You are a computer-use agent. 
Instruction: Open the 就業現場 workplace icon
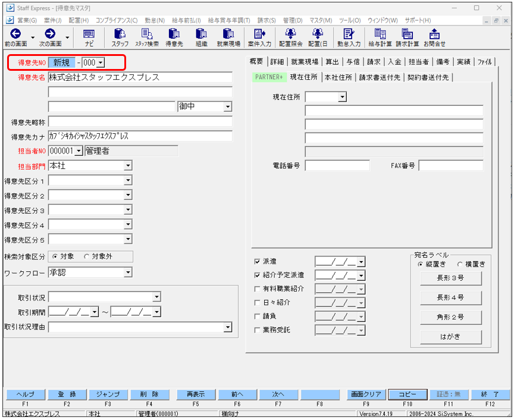pyautogui.click(x=228, y=37)
